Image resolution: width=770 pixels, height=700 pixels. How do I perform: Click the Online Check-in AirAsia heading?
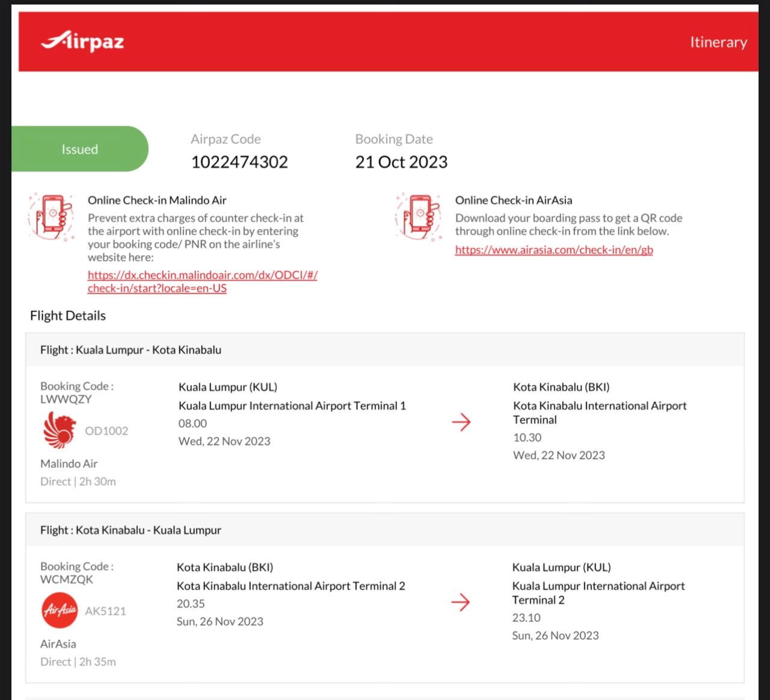(514, 200)
